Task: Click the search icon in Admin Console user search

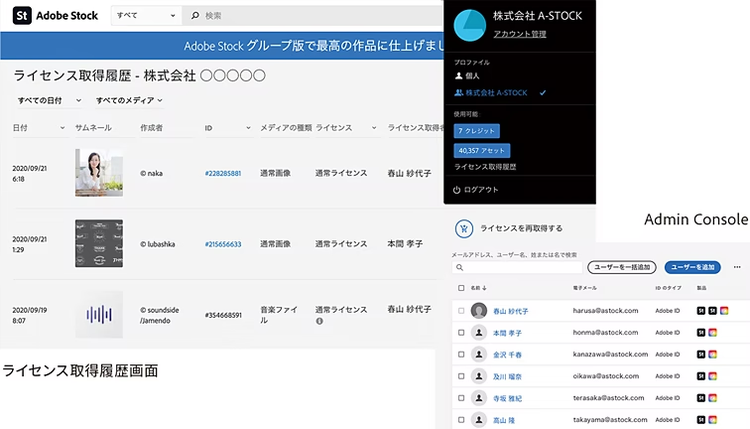Action: (x=460, y=268)
